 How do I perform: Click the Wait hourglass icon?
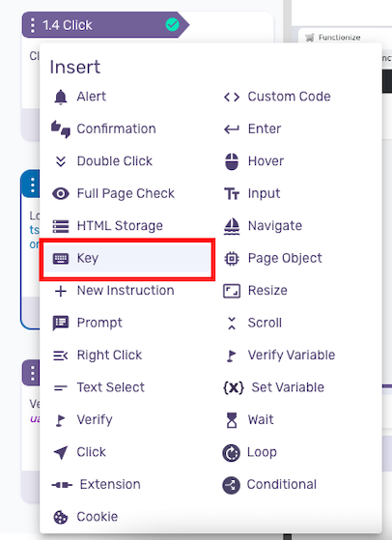click(x=232, y=420)
